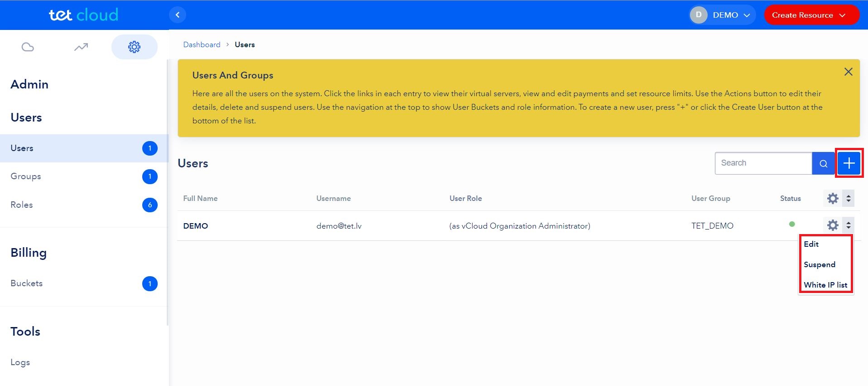The image size is (868, 386).
Task: Sort by User Role column header
Action: pos(466,198)
